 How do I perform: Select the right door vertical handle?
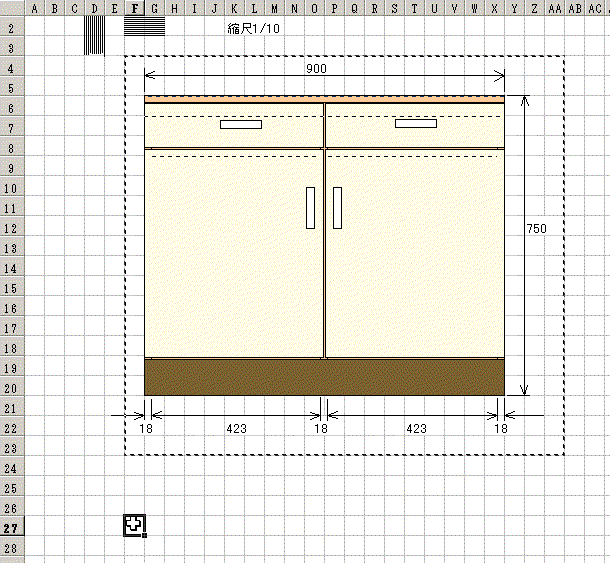[x=338, y=208]
